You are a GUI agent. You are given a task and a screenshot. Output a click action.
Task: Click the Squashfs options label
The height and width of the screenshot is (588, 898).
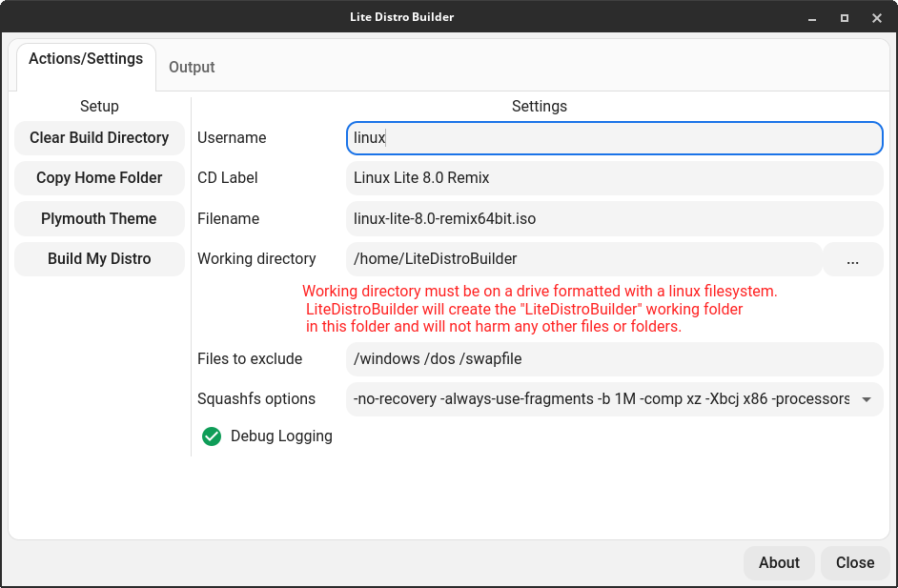(256, 399)
